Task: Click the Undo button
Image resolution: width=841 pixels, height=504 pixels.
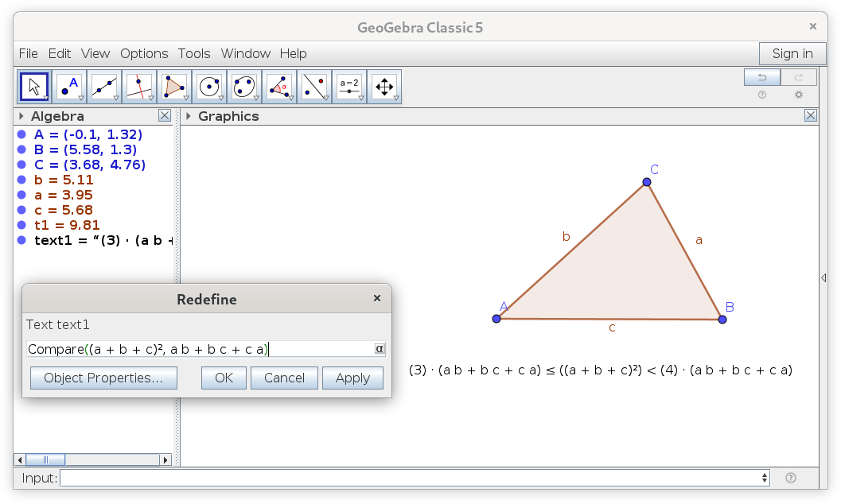Action: point(761,77)
